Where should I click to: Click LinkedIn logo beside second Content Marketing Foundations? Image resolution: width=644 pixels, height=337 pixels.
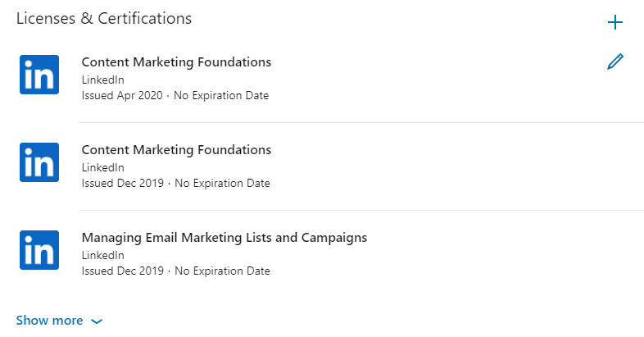point(39,162)
